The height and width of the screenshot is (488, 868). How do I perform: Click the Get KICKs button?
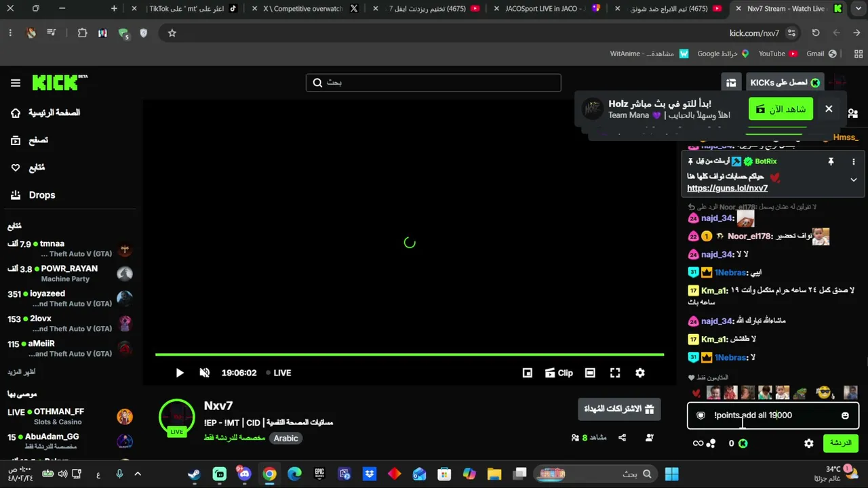(785, 83)
